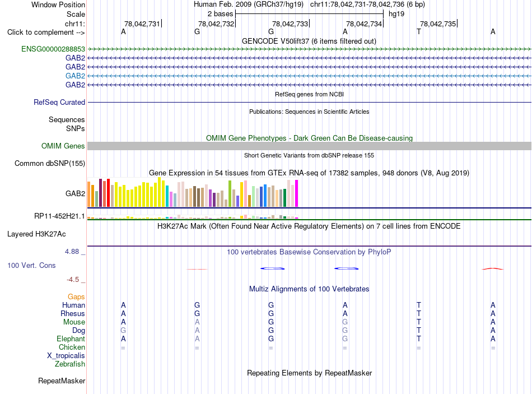The image size is (532, 394).
Task: Click the Basewise Conservation by PhyloP title
Action: 309,252
